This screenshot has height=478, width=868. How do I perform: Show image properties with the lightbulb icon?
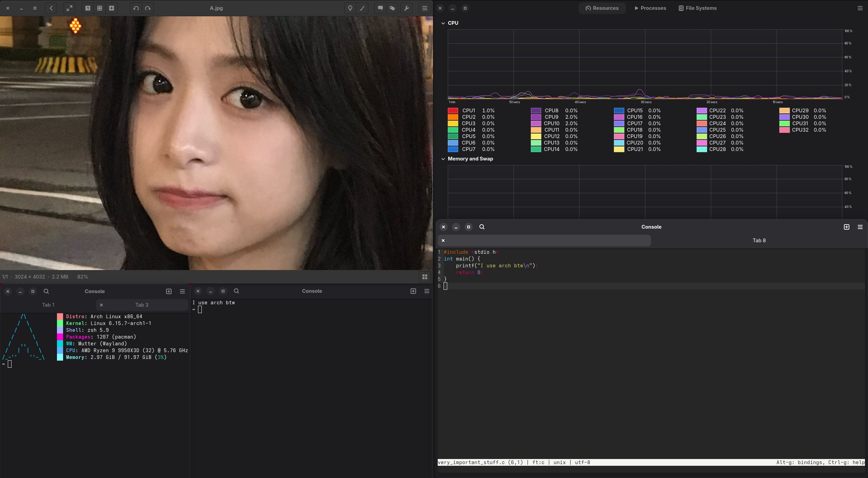(x=350, y=8)
